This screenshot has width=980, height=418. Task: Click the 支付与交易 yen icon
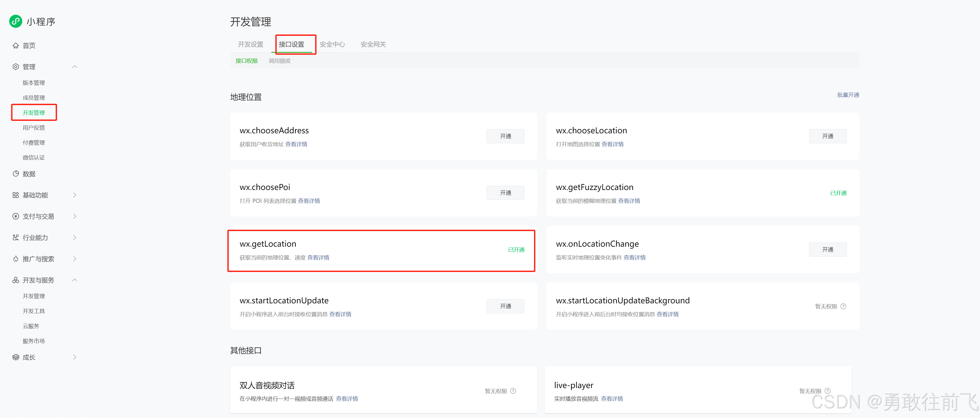pyautogui.click(x=16, y=217)
